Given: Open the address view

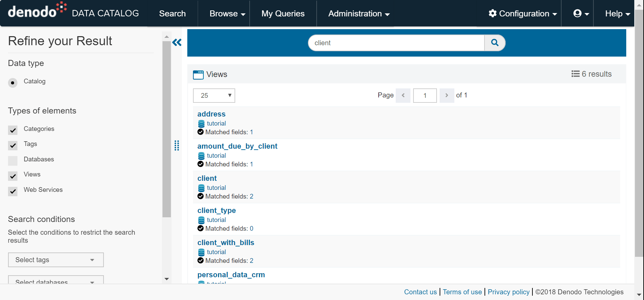Looking at the screenshot, I should coord(211,114).
